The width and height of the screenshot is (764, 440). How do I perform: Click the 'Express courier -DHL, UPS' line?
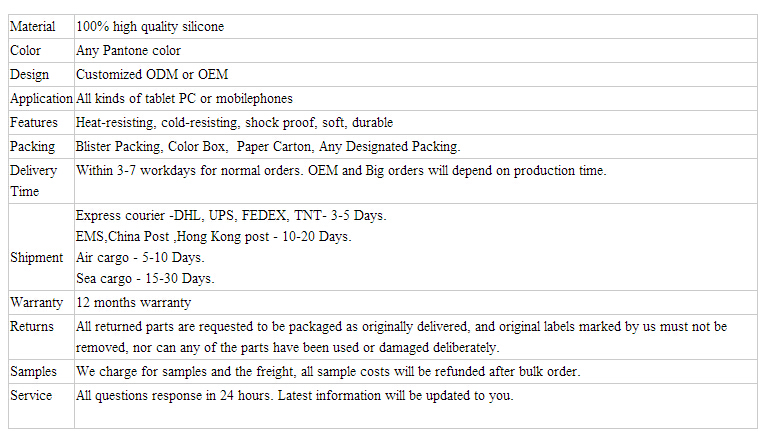pyautogui.click(x=231, y=215)
